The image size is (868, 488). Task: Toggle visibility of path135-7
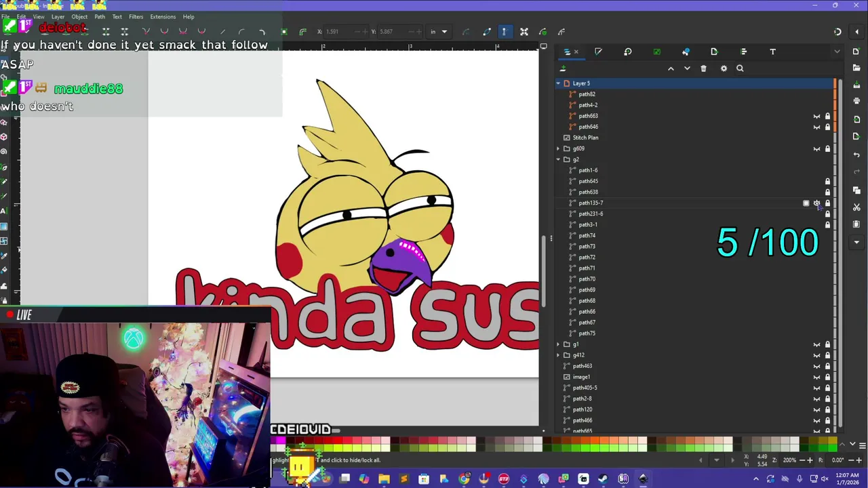(816, 203)
